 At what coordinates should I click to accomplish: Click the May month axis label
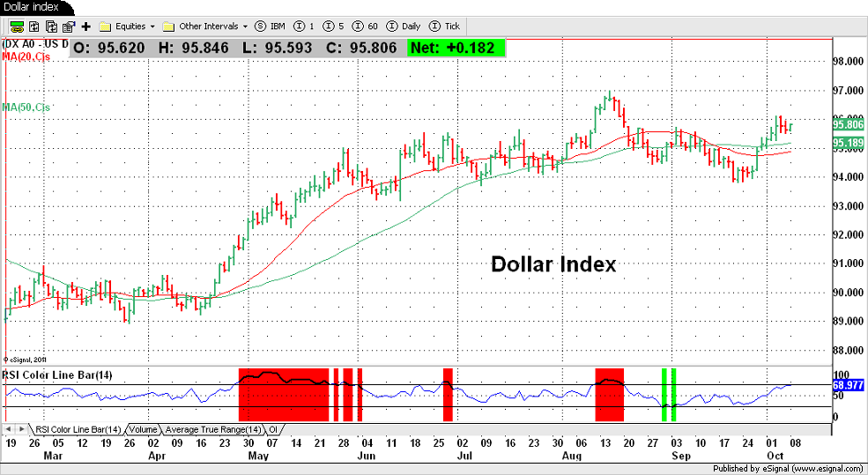[258, 456]
